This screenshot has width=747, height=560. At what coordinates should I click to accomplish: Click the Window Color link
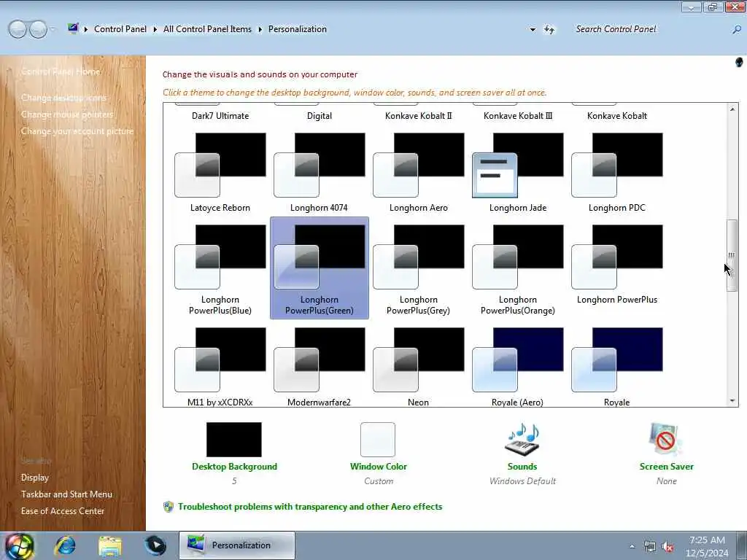[379, 467]
